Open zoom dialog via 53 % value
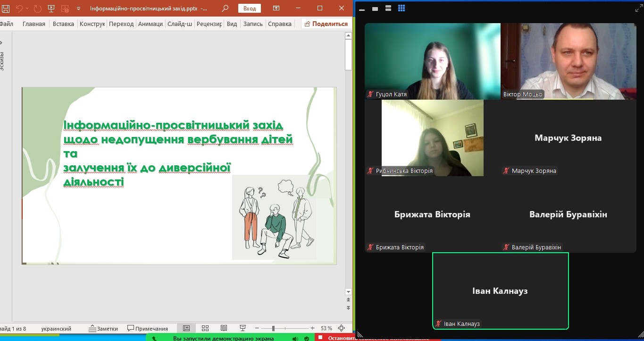Image resolution: width=644 pixels, height=341 pixels. [326, 328]
